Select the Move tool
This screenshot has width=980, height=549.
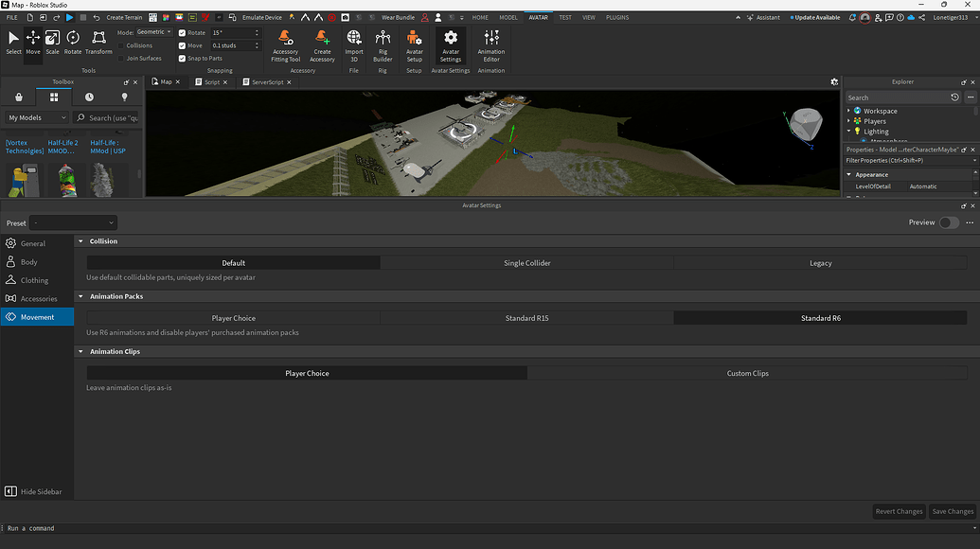tap(31, 38)
